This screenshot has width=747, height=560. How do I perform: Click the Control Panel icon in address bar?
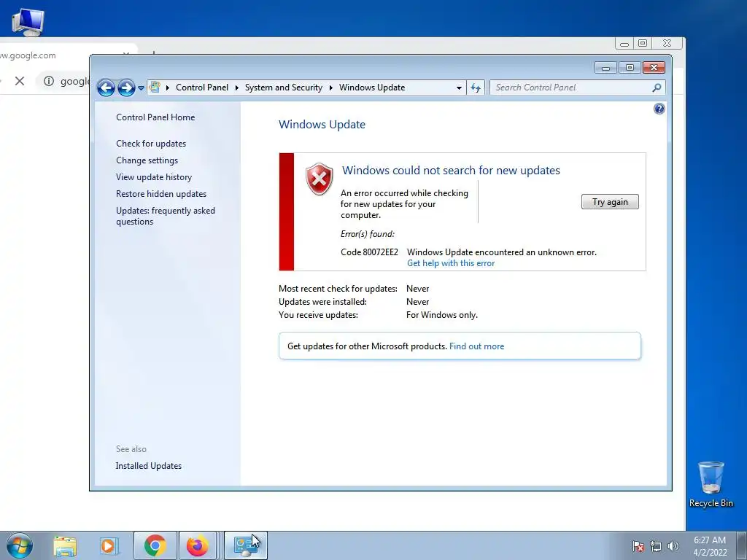tap(155, 87)
